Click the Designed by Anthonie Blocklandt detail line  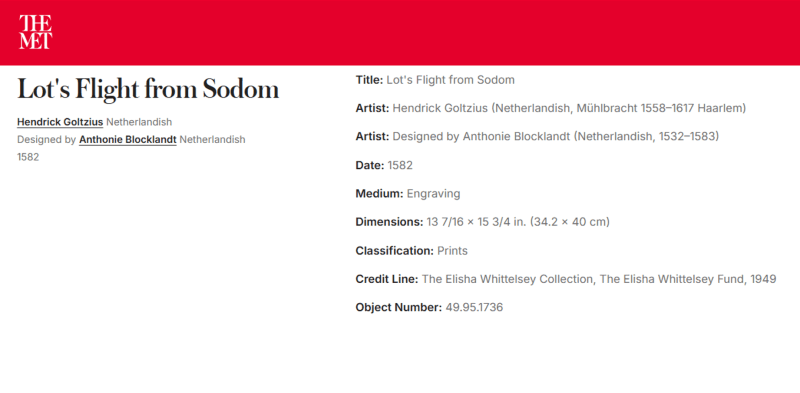pyautogui.click(x=537, y=137)
